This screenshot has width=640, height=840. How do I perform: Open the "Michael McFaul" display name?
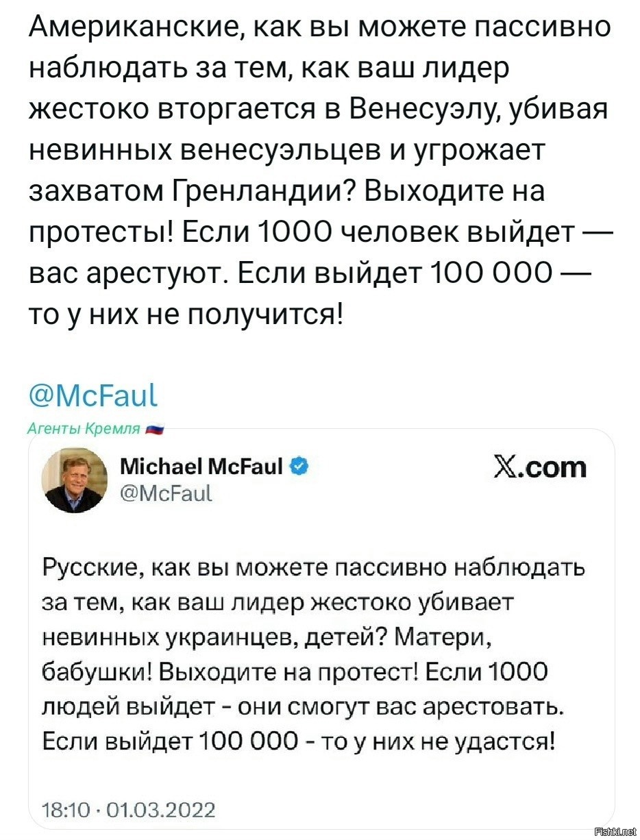coord(201,467)
